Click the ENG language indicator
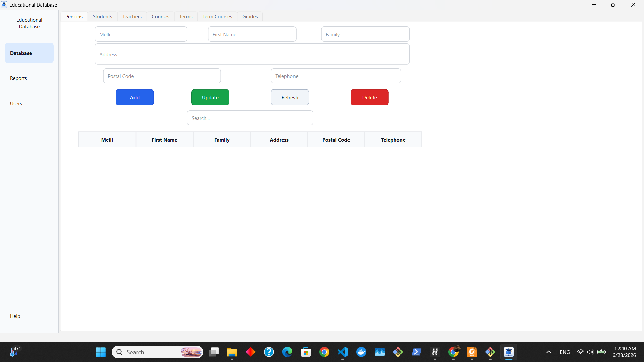This screenshot has width=644, height=362. tap(565, 352)
